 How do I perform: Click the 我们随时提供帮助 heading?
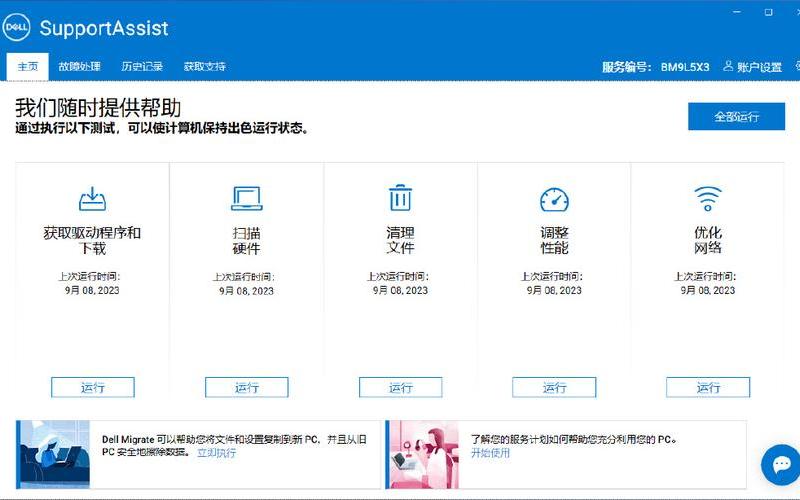click(x=98, y=108)
